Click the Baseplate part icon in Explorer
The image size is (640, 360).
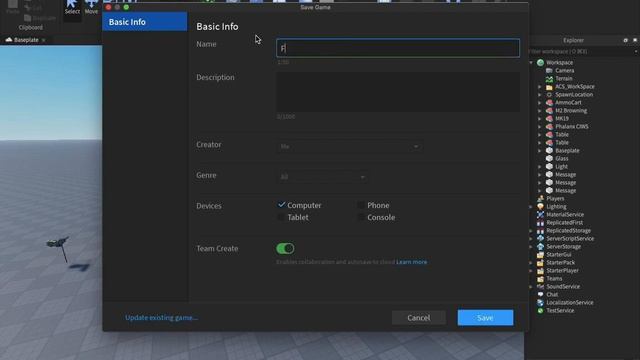tap(549, 151)
